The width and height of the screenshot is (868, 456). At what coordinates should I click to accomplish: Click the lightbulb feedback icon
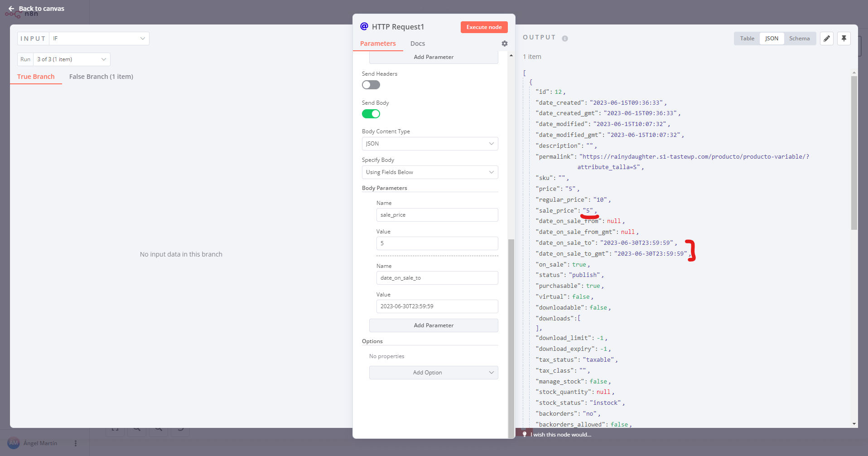525,434
